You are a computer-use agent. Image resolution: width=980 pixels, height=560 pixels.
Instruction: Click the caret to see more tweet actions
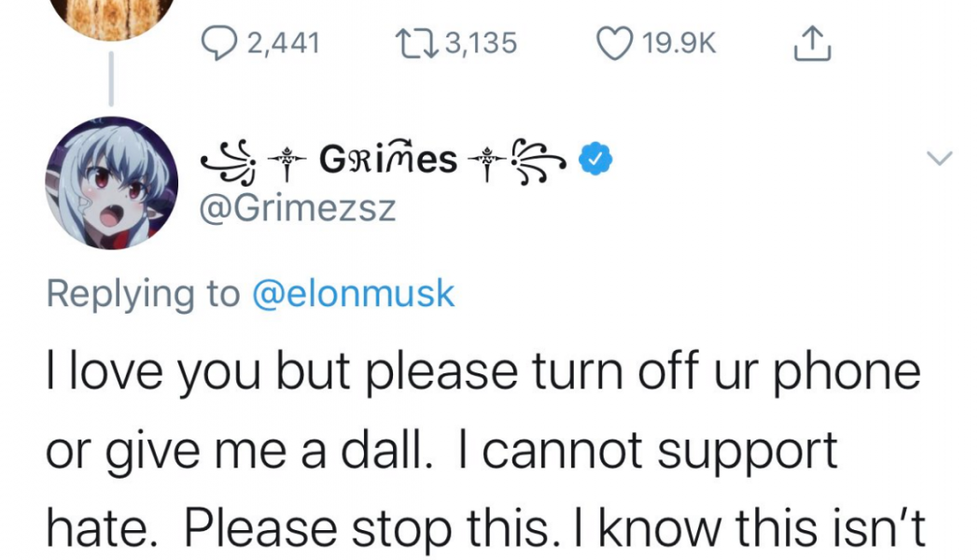point(940,159)
